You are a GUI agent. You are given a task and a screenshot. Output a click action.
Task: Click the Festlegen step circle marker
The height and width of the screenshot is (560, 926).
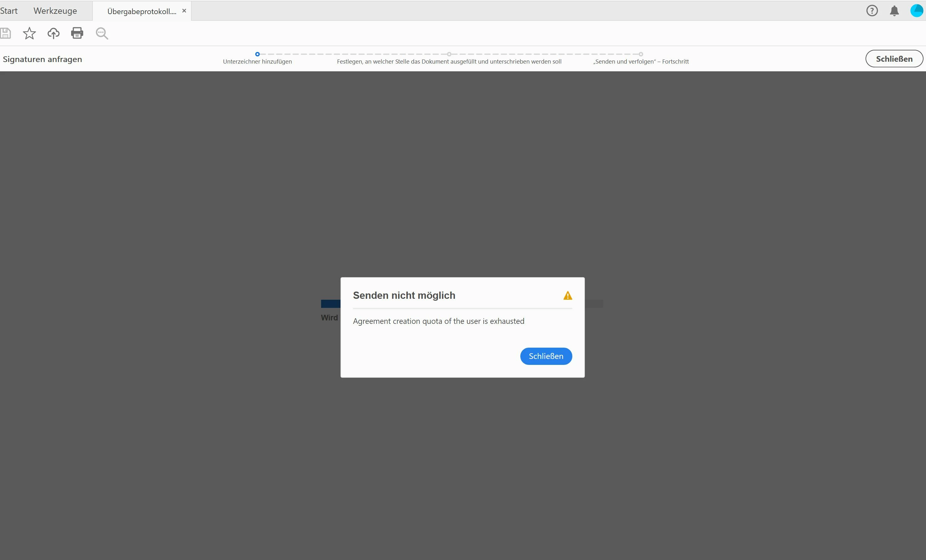449,54
